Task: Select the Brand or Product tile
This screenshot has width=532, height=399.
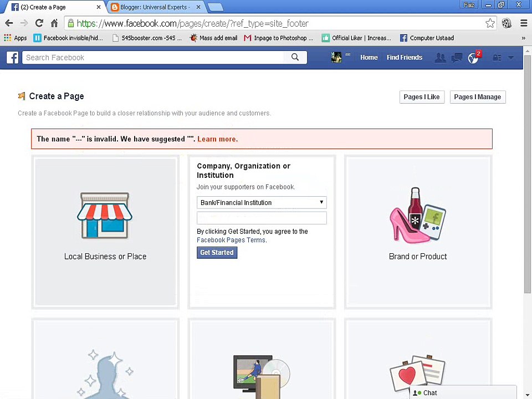Action: tap(418, 232)
